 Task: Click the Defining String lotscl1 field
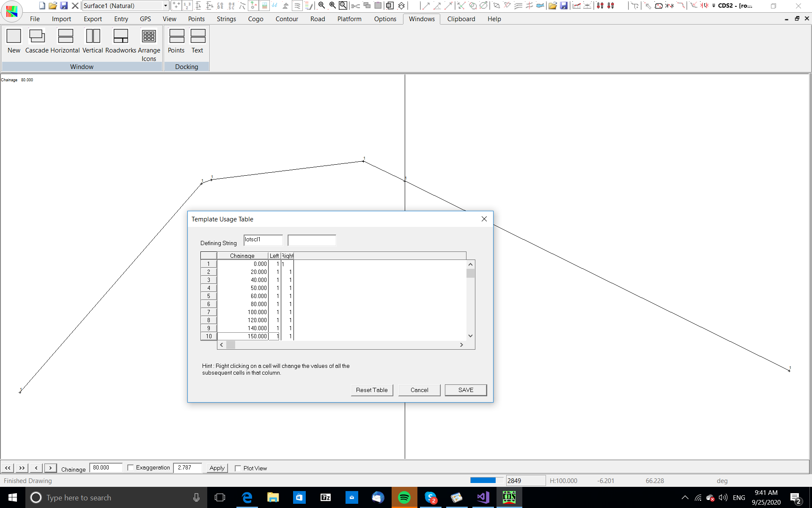click(x=263, y=240)
